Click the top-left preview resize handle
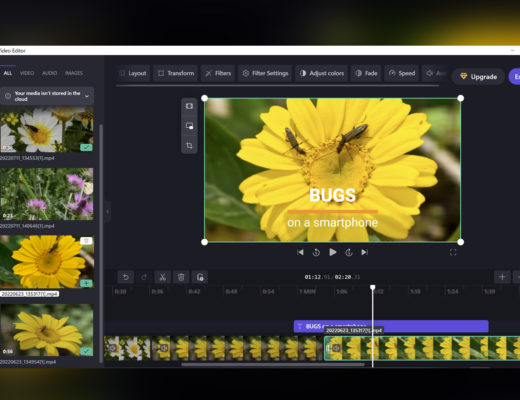Viewport: 520px width, 400px height. click(205, 98)
